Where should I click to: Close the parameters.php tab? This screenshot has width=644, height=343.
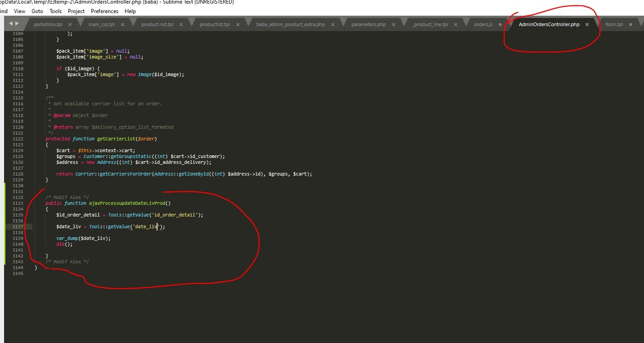pyautogui.click(x=394, y=24)
